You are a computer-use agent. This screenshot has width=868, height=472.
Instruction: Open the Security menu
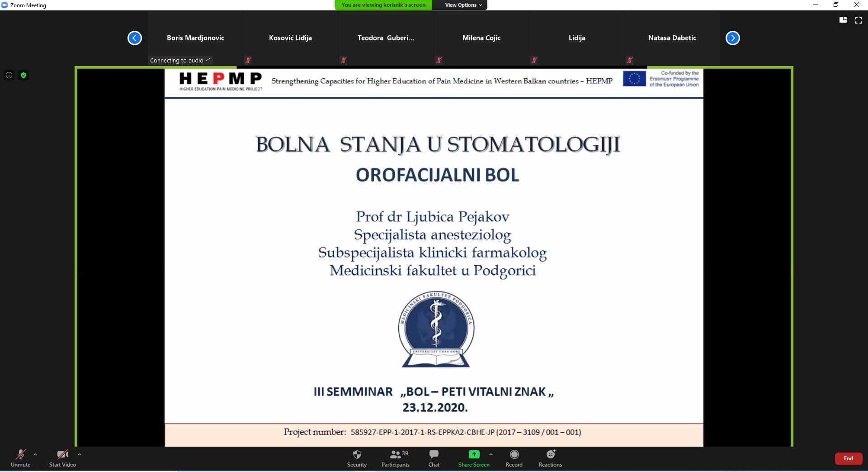[x=357, y=458]
